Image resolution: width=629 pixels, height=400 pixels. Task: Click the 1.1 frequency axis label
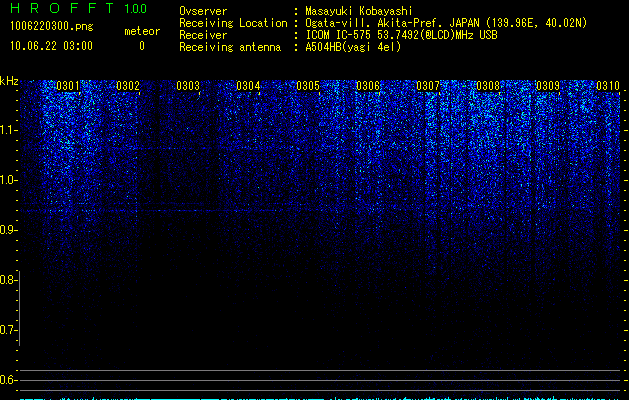9,130
